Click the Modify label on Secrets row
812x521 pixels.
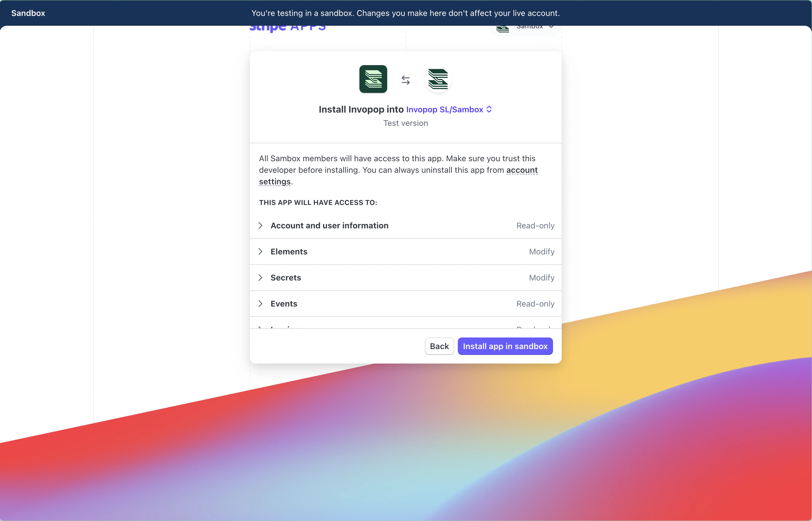tap(541, 278)
